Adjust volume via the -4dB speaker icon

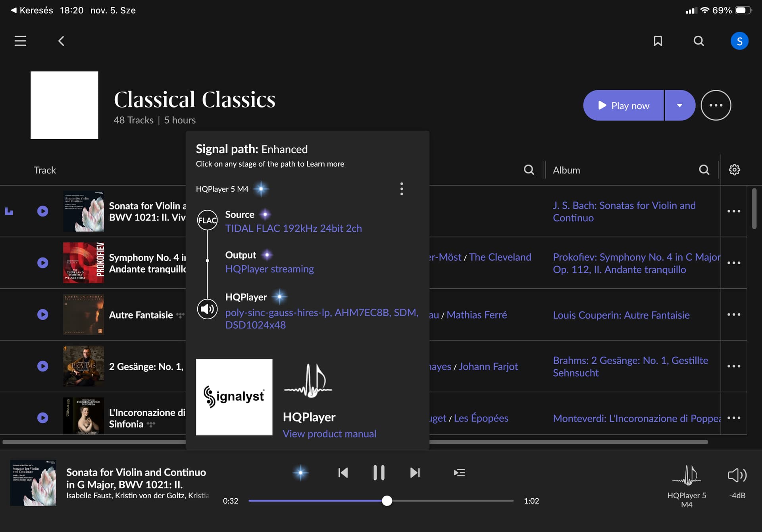click(737, 476)
